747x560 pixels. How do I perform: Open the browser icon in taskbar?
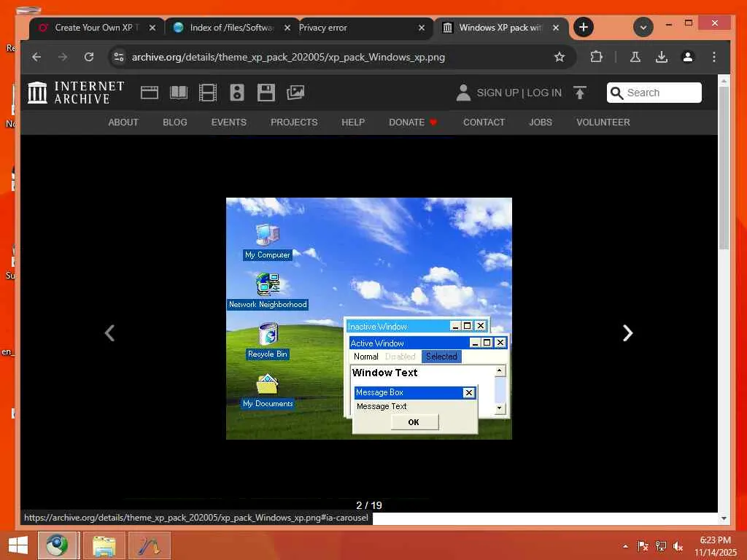click(57, 545)
